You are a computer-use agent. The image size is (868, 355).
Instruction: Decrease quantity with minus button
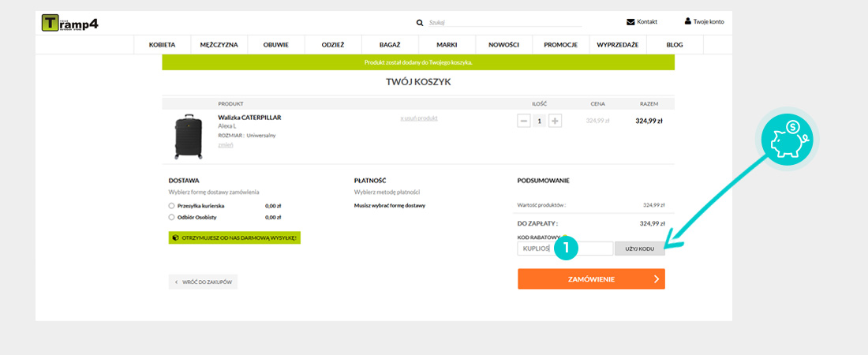(x=524, y=121)
